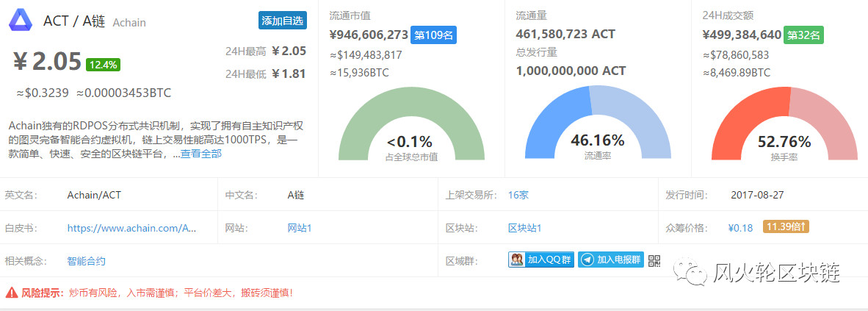Expand description with 查看全部 link
This screenshot has height=311, width=868.
pos(200,154)
